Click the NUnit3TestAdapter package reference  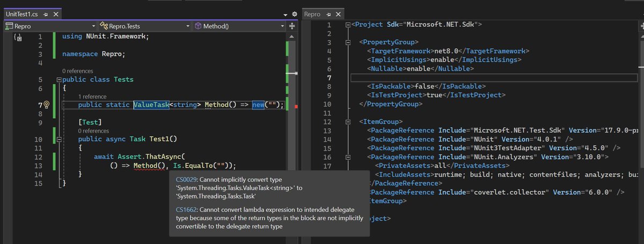tap(494, 148)
